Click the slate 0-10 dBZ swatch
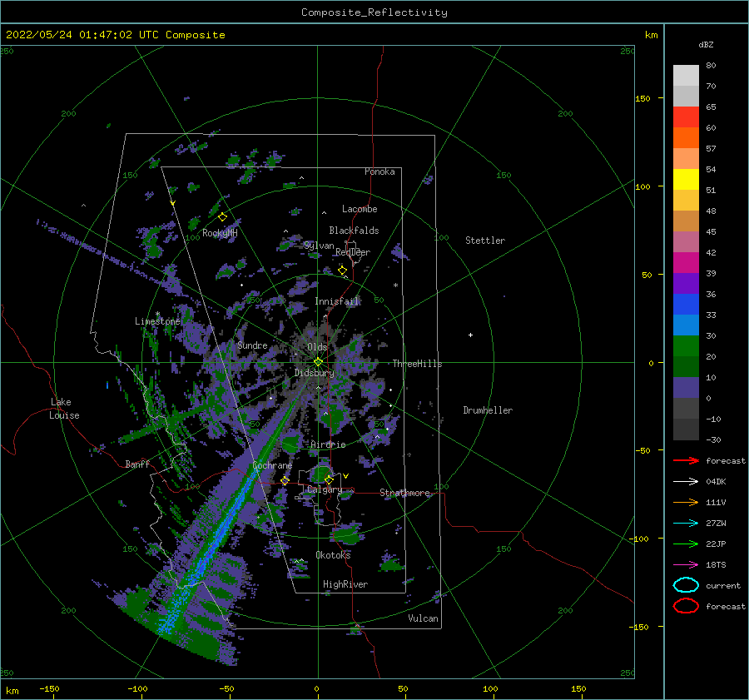Screen dimensions: 749x700 (x=686, y=388)
